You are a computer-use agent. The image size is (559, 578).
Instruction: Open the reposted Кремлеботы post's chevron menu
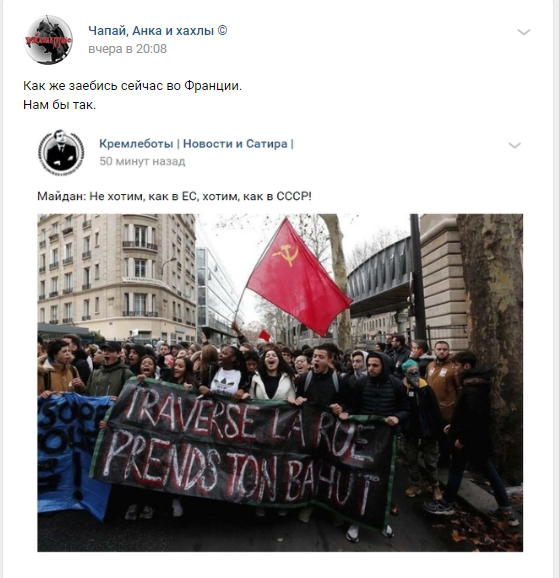[x=514, y=145]
